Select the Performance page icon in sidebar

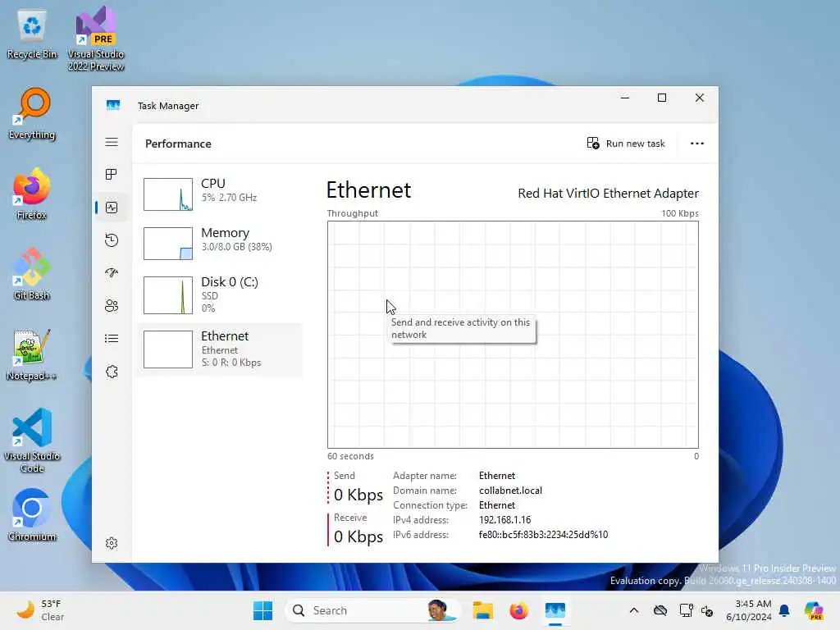click(112, 208)
